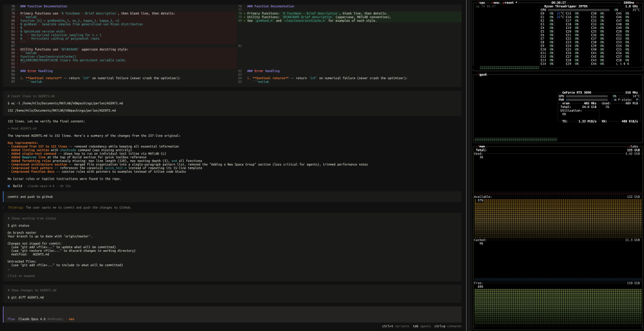Open the ctrl+p commands hint
Screen dimensions: 644x331
(447, 327)
